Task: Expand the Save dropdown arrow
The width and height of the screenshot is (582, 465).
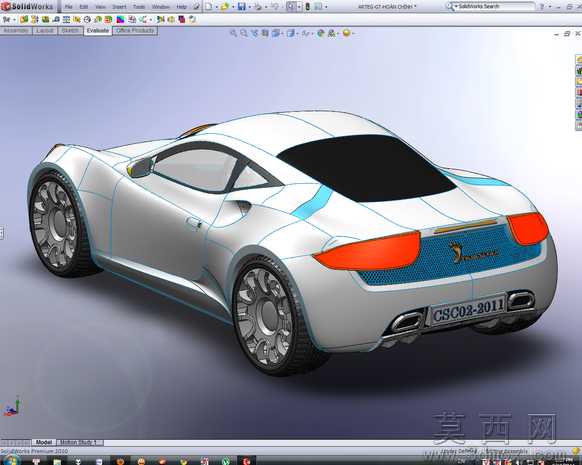Action: click(250, 7)
